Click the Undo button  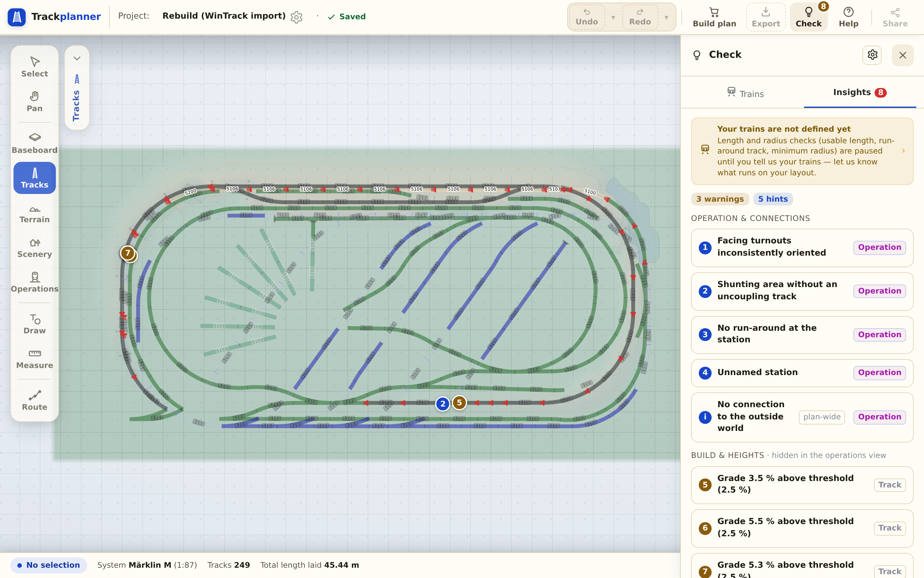pos(586,17)
